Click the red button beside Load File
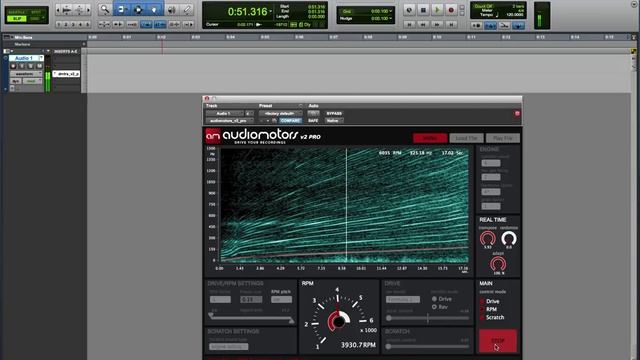 (430, 138)
